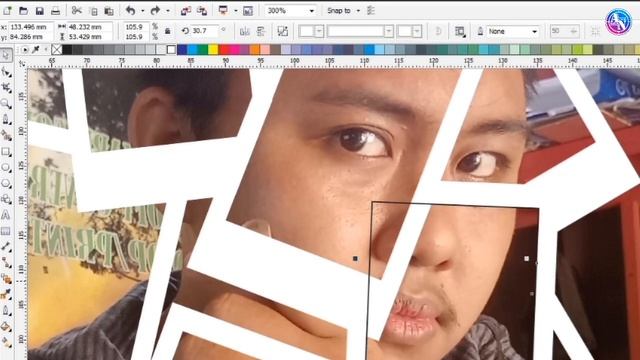Paste from clipboard
This screenshot has width=640, height=360.
click(x=109, y=11)
